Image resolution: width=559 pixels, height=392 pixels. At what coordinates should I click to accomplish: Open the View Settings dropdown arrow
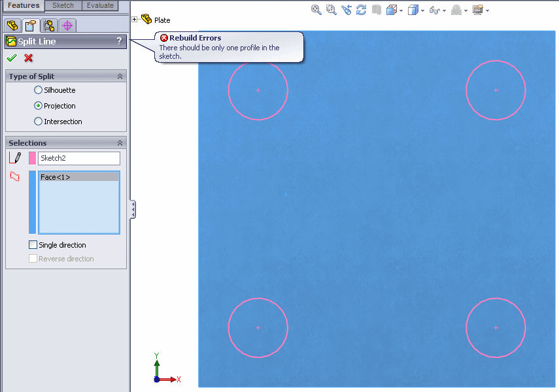coord(487,10)
